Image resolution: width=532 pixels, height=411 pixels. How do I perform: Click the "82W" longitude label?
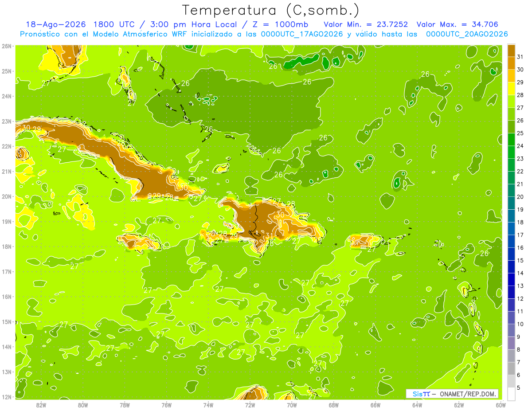tap(41, 405)
